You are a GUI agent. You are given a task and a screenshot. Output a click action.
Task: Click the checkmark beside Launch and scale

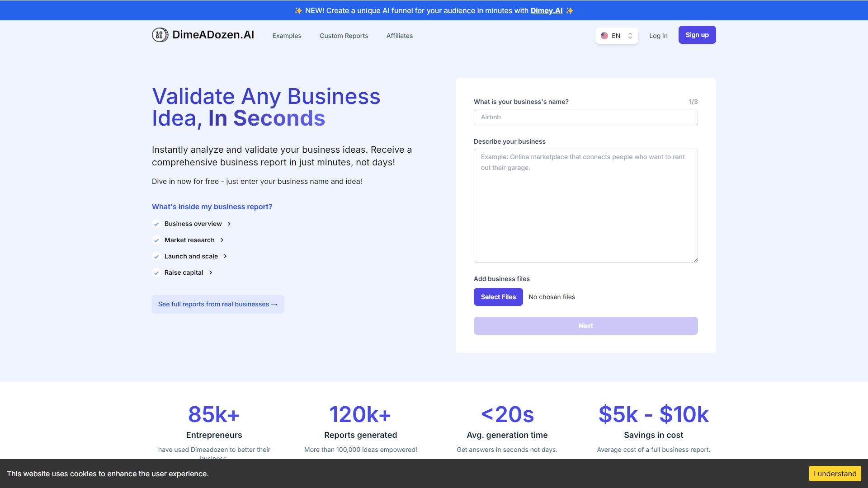tap(156, 256)
